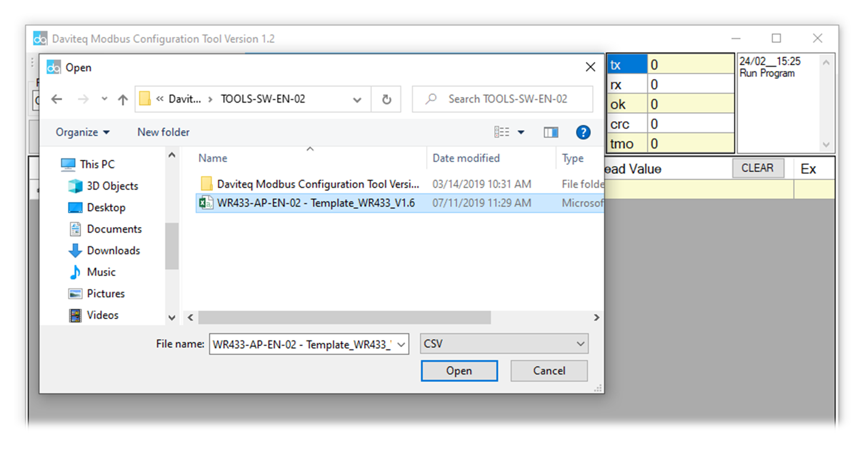The height and width of the screenshot is (451, 868).
Task: Click the date 07/11/2019 11:29 AM
Action: 482,203
